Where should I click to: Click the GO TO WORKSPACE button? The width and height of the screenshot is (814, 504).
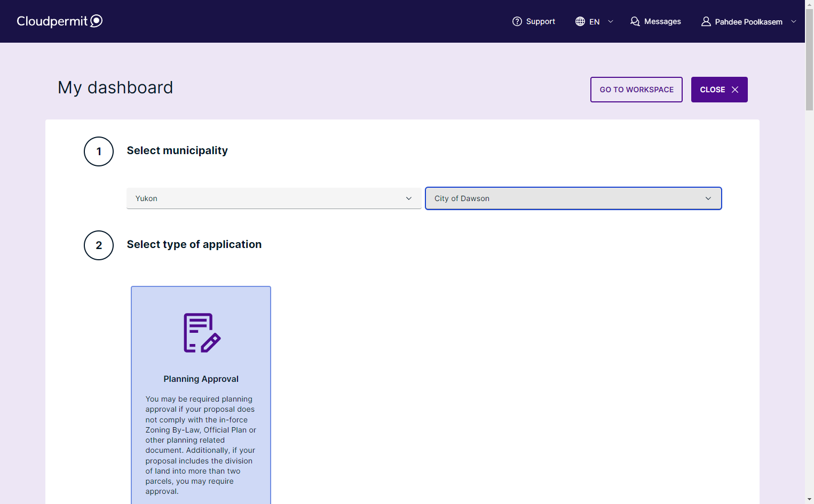coord(636,90)
